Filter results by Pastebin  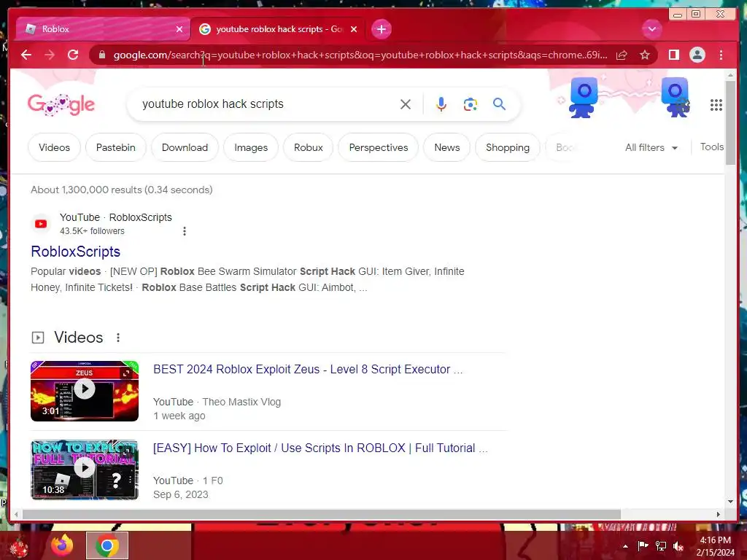tap(116, 147)
